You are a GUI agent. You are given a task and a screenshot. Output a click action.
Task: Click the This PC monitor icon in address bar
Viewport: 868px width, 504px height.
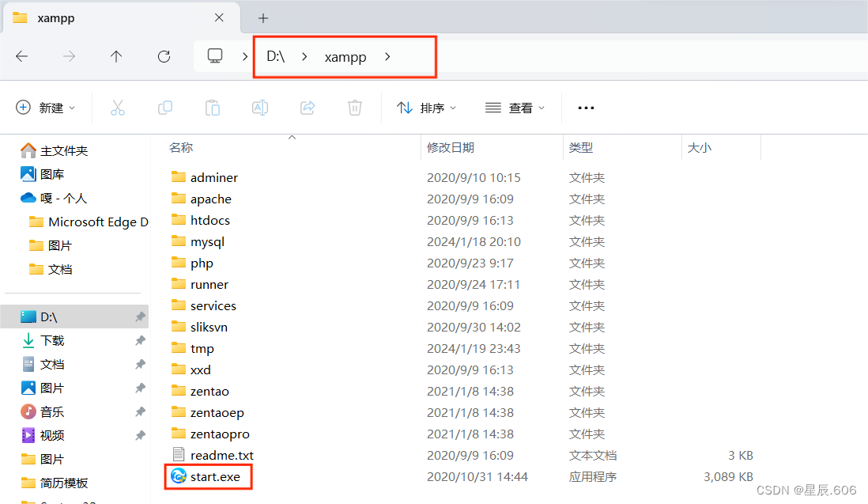pyautogui.click(x=215, y=56)
